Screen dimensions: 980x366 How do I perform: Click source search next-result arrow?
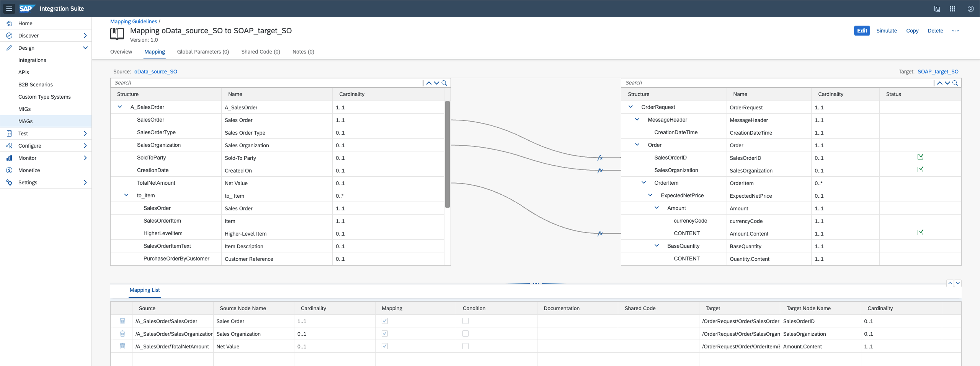[x=436, y=83]
